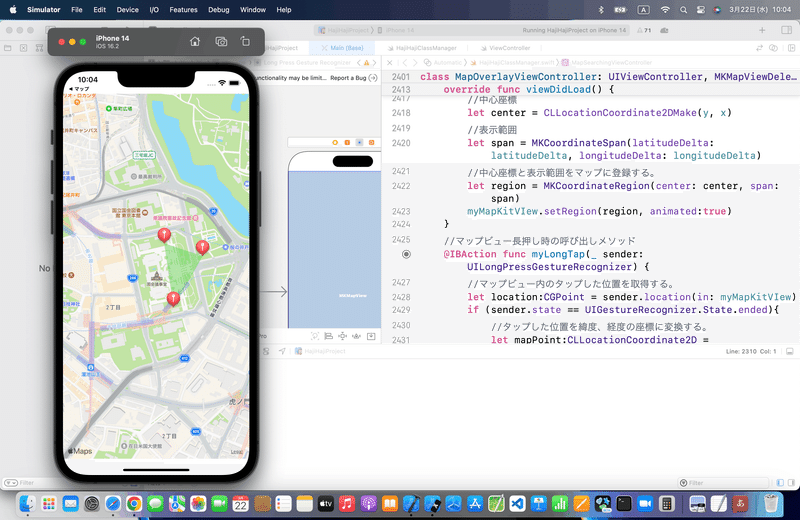Viewport: 800px width, 520px height.
Task: Toggle the debug area hide button
Action: point(790,351)
